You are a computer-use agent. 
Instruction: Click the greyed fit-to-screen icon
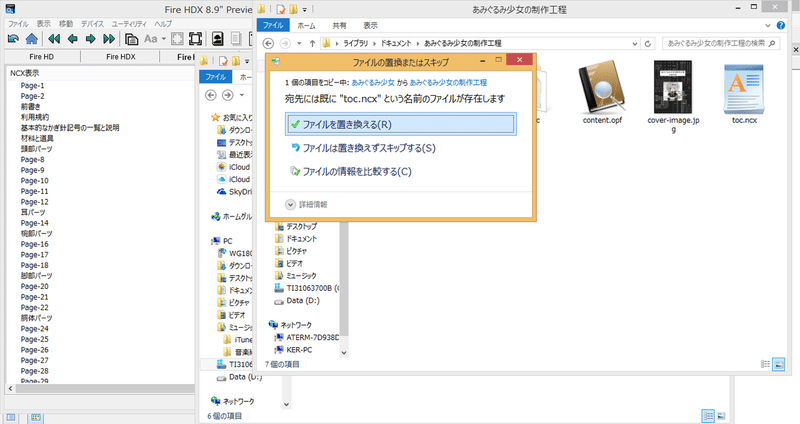(177, 39)
